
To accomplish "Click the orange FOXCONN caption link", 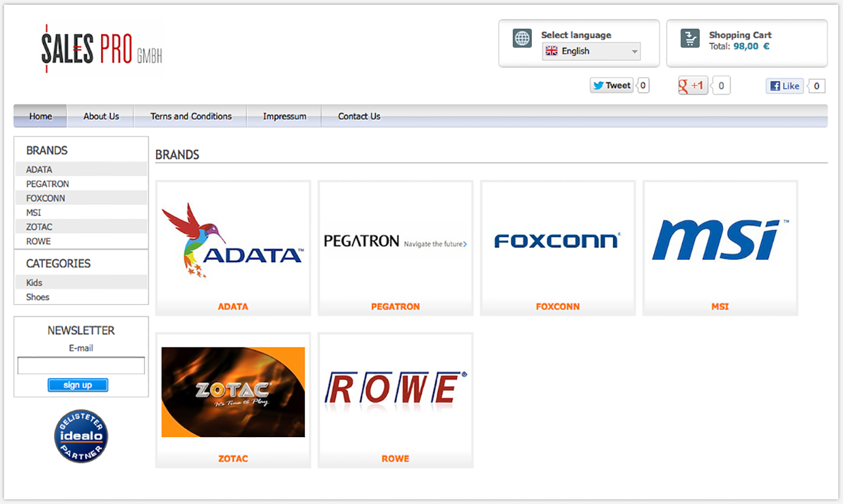I will tap(558, 307).
